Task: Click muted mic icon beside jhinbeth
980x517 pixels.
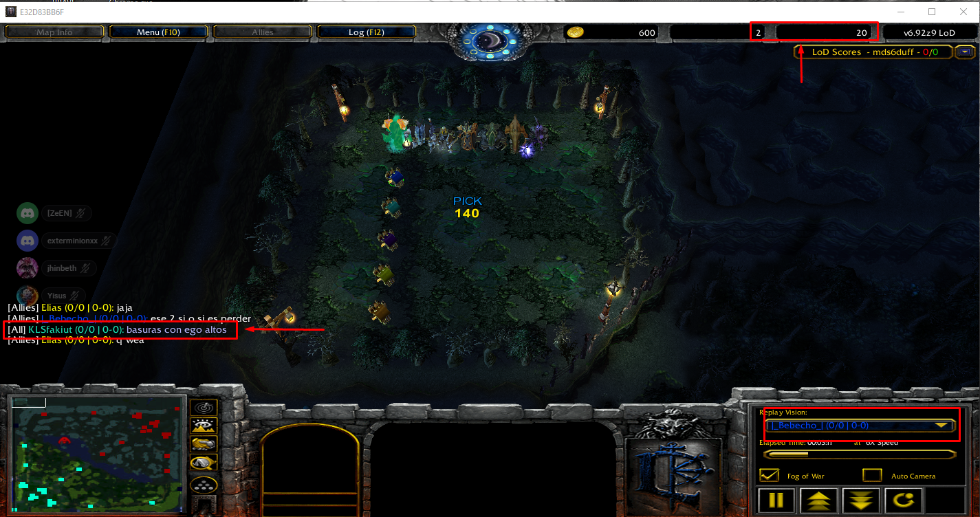Action: pyautogui.click(x=86, y=267)
